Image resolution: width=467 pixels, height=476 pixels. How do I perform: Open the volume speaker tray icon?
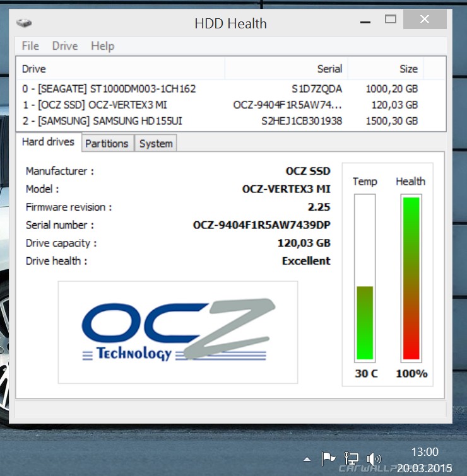pos(374,459)
